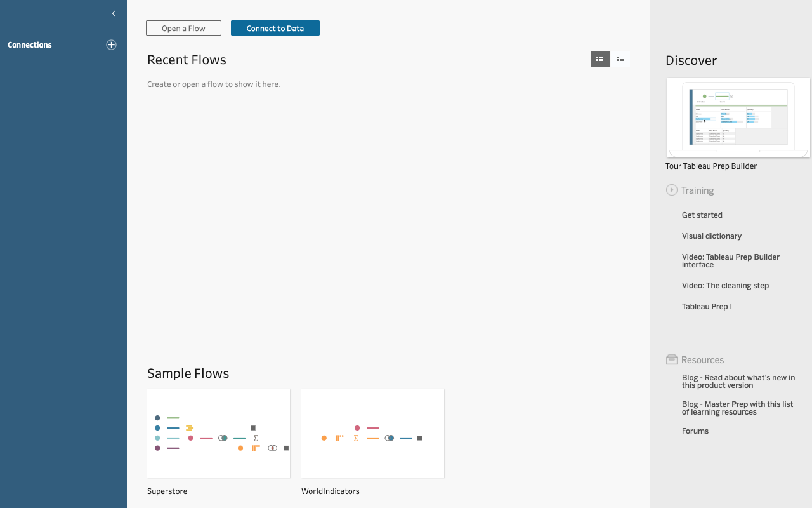The width and height of the screenshot is (812, 508).
Task: Switch Recent Flows to list view
Action: 620,59
